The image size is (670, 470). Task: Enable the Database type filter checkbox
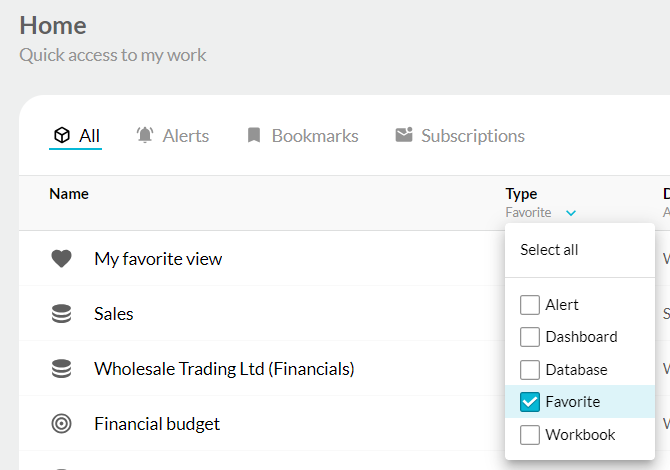(x=530, y=370)
